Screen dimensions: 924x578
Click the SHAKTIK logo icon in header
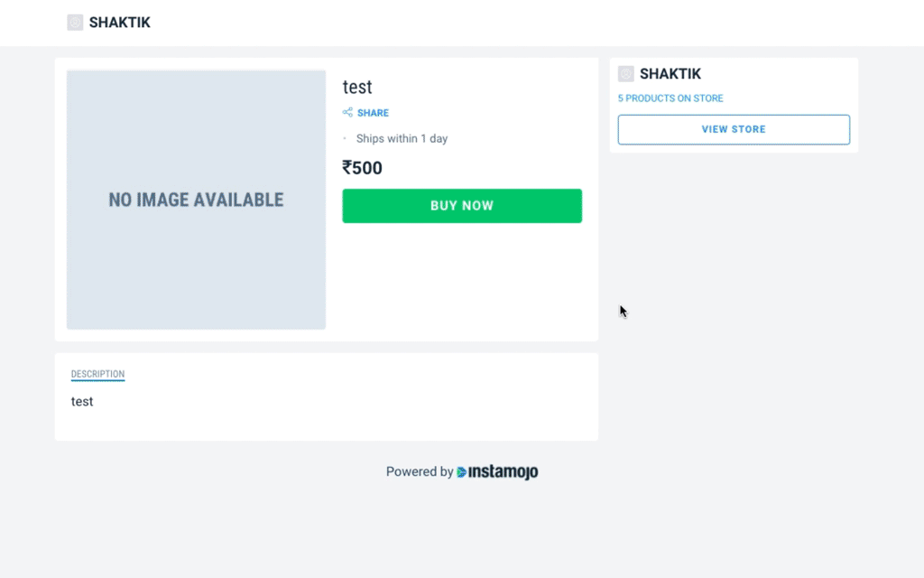pos(75,23)
